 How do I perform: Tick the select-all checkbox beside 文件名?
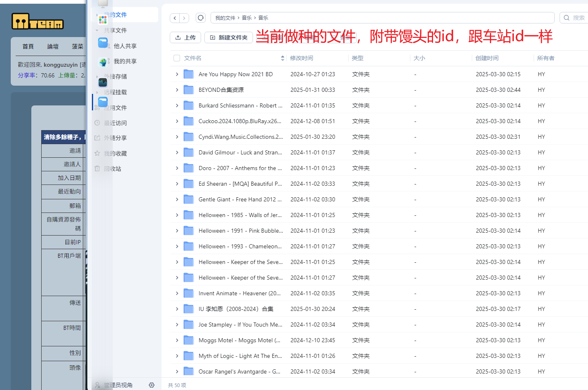click(x=177, y=58)
